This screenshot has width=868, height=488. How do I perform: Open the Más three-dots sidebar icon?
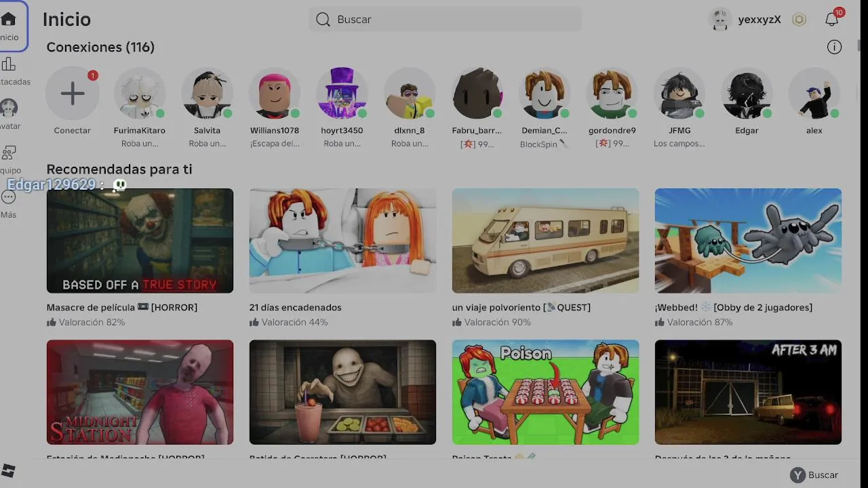[9, 197]
